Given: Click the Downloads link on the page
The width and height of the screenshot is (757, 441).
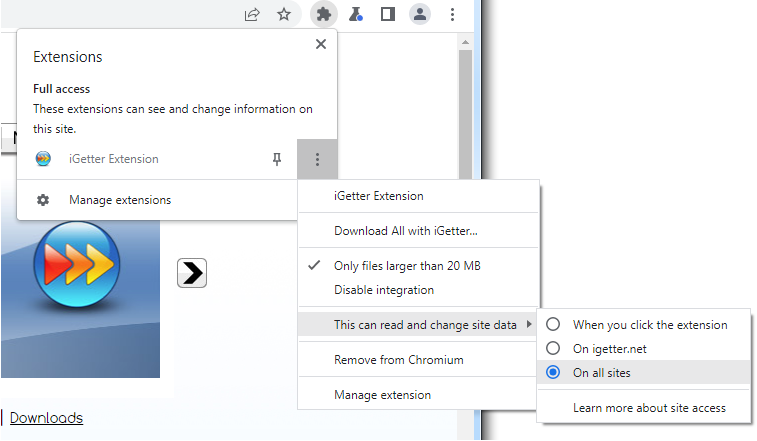Looking at the screenshot, I should (x=46, y=418).
